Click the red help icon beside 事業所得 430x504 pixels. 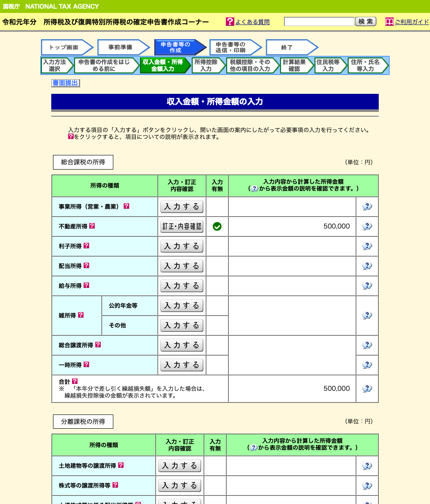(126, 206)
